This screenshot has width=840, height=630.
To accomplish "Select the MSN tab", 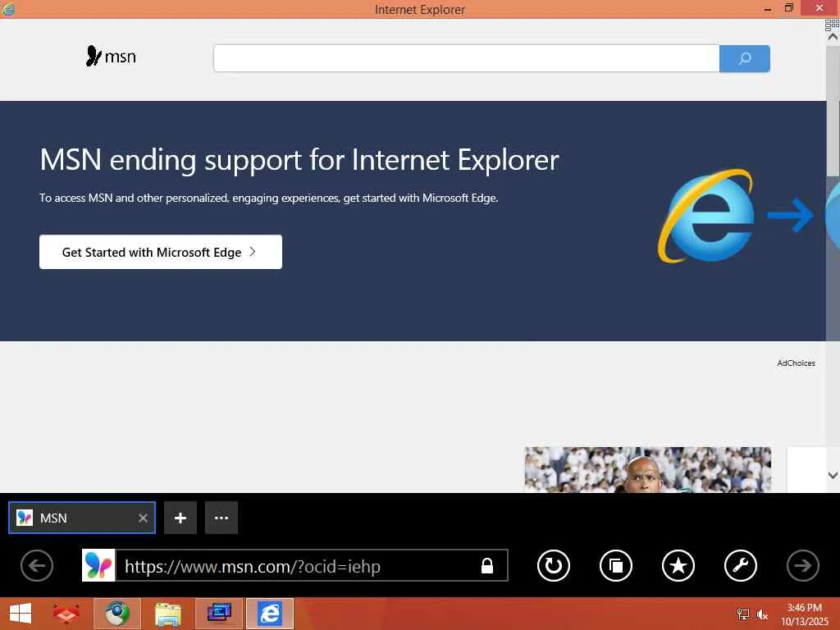I will pos(82,518).
